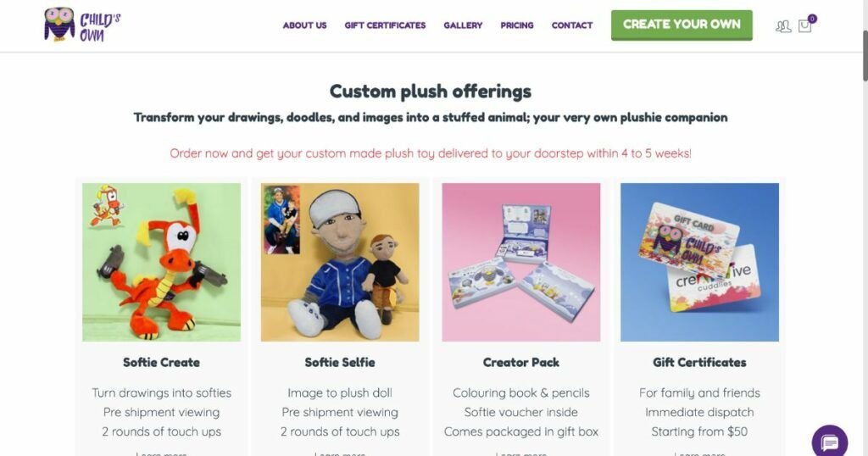Open the shopping cart icon
The image size is (868, 456).
pyautogui.click(x=804, y=26)
